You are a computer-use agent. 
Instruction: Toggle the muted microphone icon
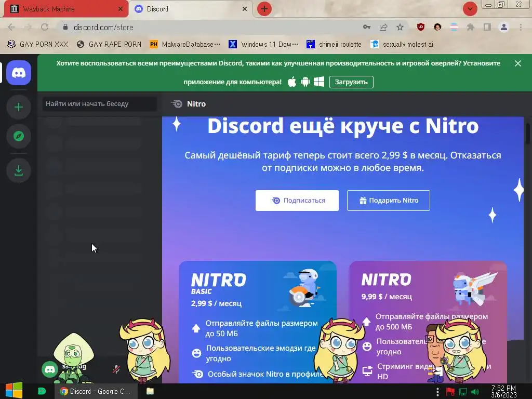pos(116,369)
